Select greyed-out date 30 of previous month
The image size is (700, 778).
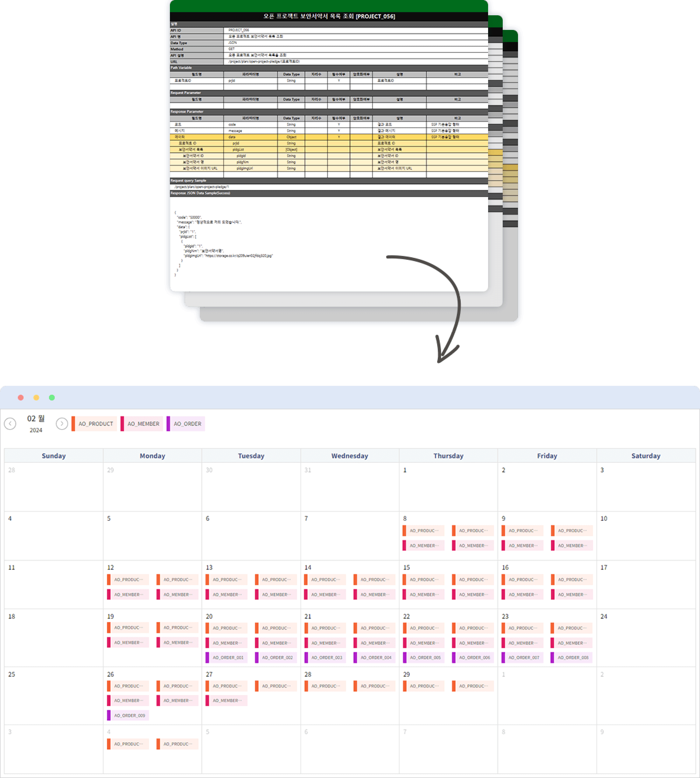(x=209, y=470)
